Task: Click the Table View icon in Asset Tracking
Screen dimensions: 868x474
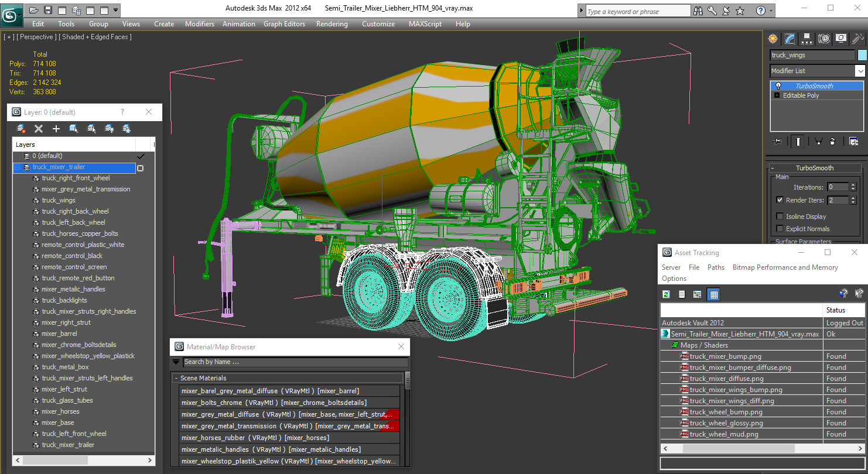Action: (x=713, y=294)
